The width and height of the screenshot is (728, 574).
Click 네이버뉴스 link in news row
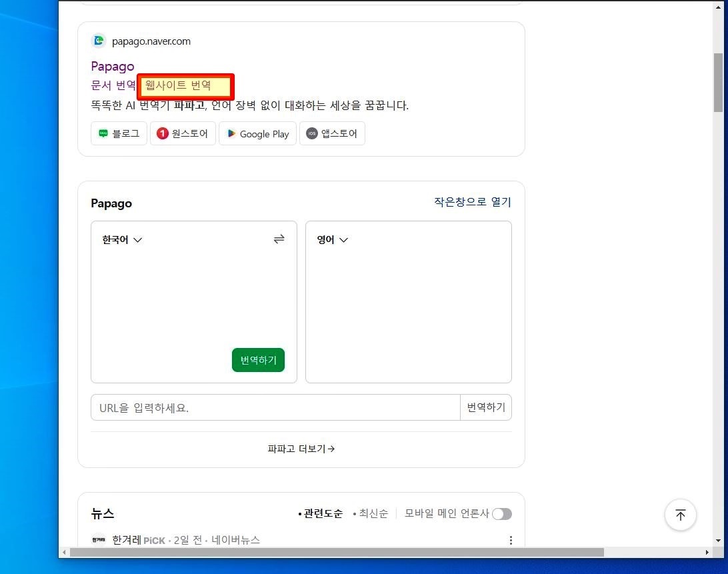[x=235, y=540]
